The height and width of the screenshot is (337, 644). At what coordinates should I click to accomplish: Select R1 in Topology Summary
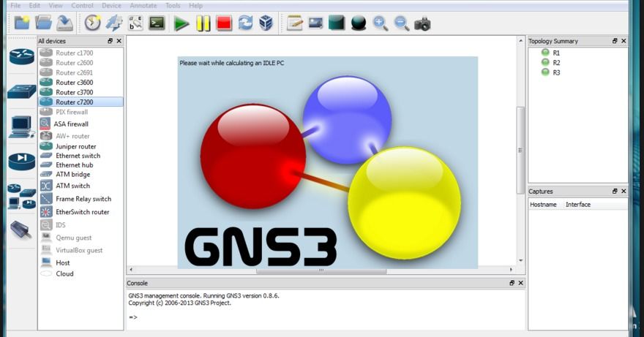click(x=556, y=53)
